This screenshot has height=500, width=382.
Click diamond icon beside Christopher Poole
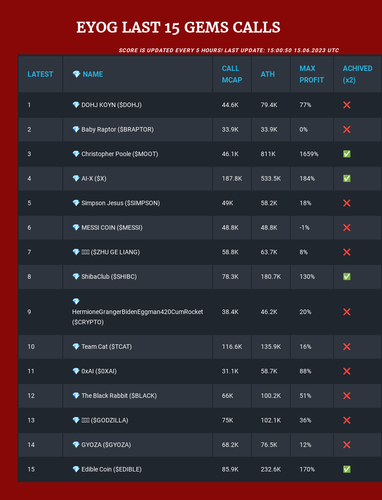tap(76, 154)
